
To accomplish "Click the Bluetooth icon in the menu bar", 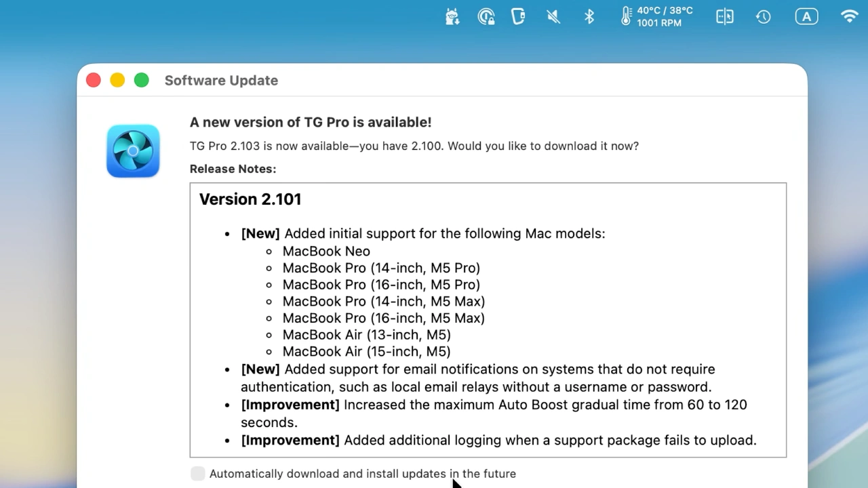I will (x=589, y=16).
